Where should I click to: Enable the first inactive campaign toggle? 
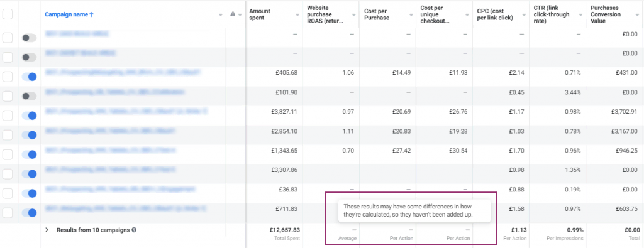pyautogui.click(x=29, y=38)
